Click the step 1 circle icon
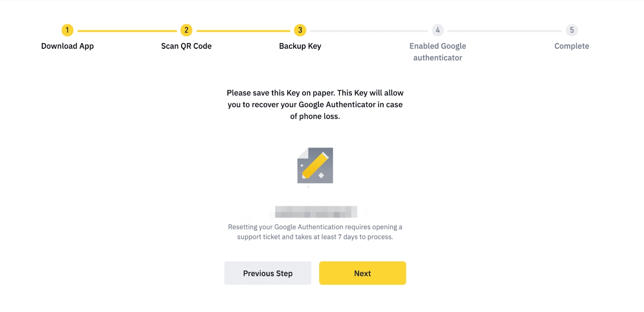This screenshot has height=312, width=644. 67,30
